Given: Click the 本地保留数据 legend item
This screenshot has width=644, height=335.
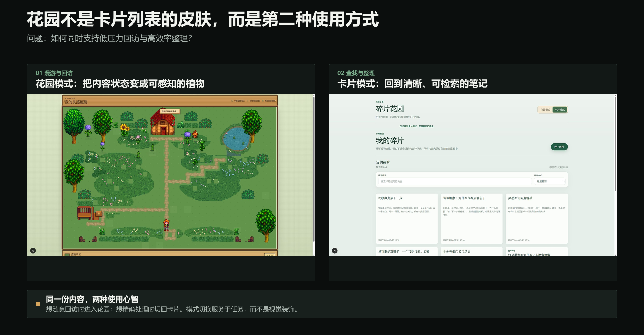Looking at the screenshot, I should coord(269,101).
